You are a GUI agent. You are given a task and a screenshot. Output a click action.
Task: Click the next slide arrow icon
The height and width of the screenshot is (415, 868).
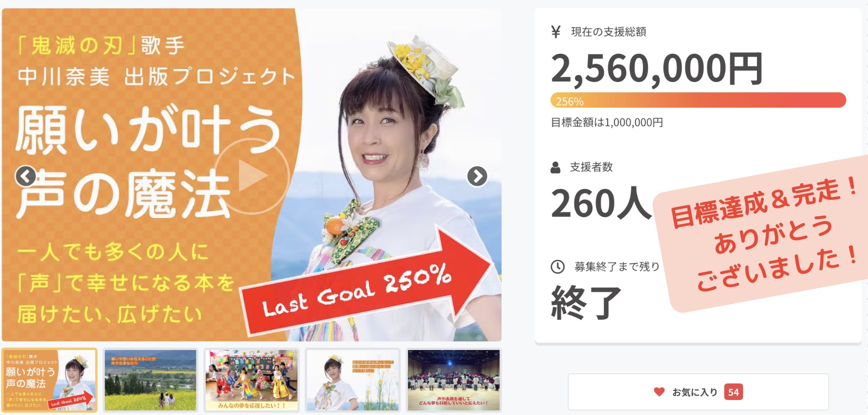[x=477, y=176]
